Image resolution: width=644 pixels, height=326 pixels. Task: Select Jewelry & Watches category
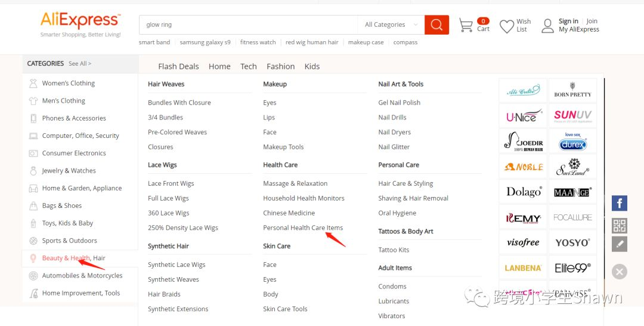[x=69, y=171]
